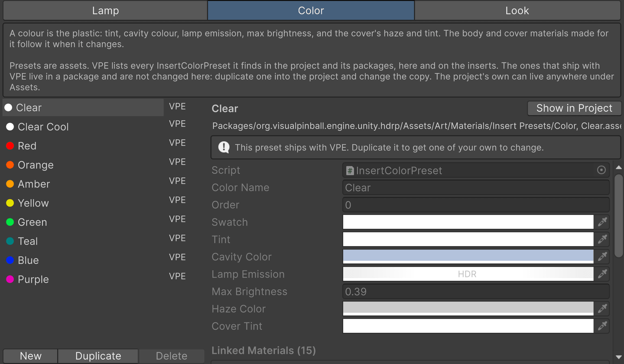This screenshot has height=364, width=624.
Task: Click the amber dot beside Amber preset
Action: point(10,184)
